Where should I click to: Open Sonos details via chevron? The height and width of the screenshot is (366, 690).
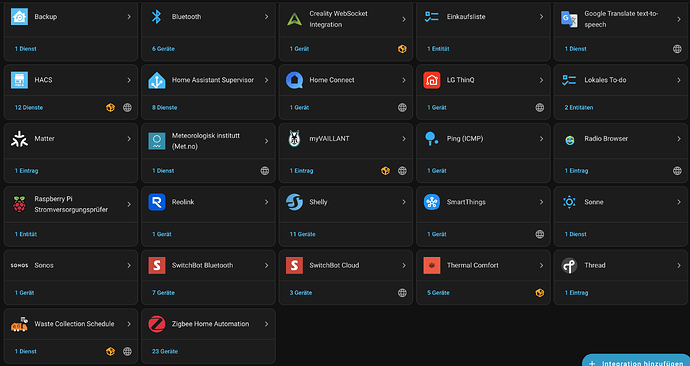129,265
